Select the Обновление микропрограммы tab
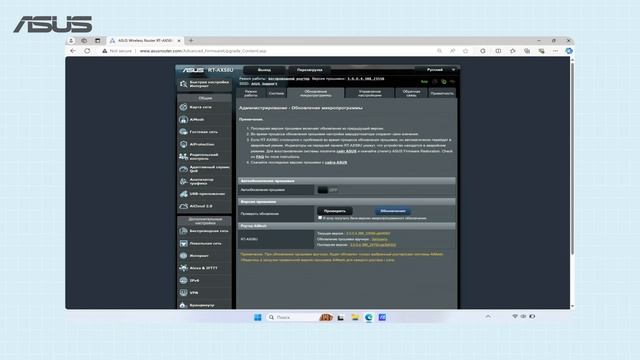640x360 pixels. [316, 93]
